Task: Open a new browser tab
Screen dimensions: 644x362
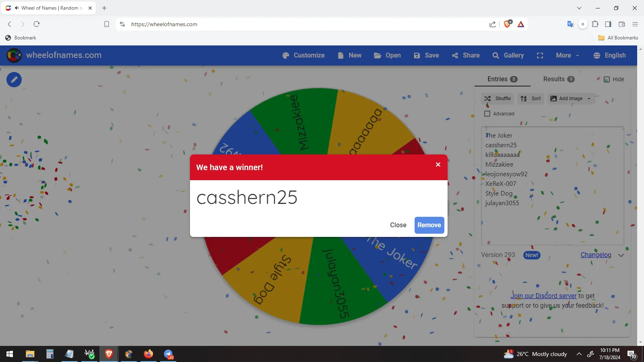Action: click(104, 8)
